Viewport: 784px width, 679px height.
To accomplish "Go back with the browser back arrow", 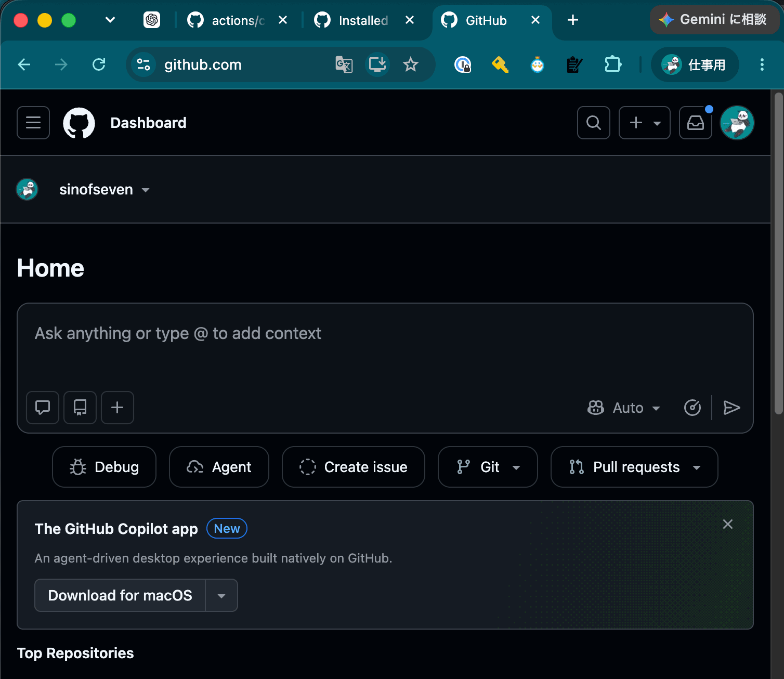I will (24, 64).
